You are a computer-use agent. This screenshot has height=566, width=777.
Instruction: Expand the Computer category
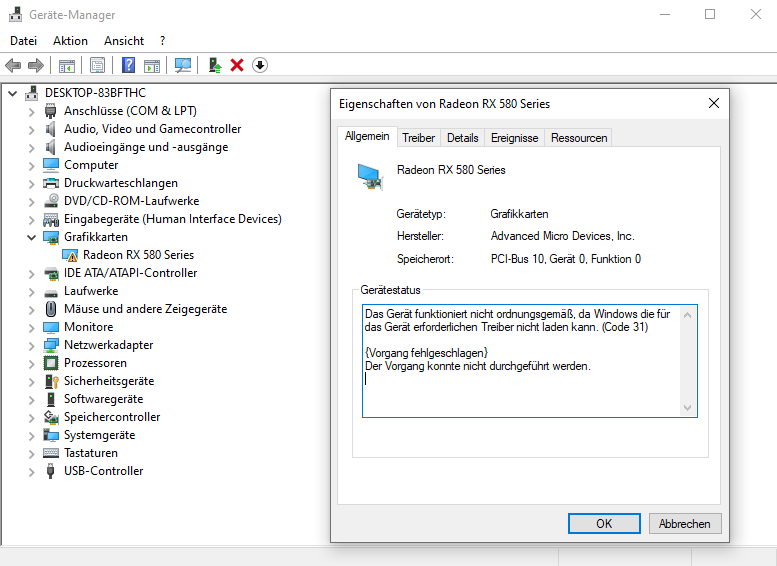(x=32, y=166)
